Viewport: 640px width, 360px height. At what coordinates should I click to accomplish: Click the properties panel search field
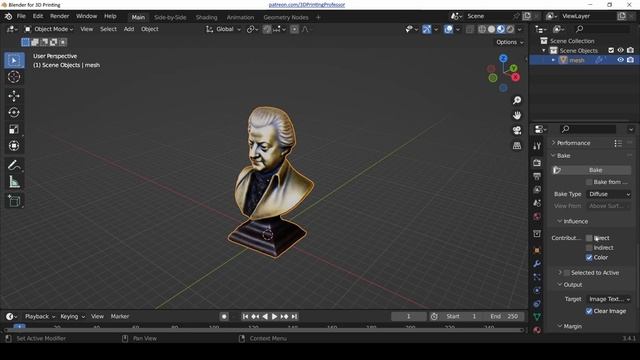pyautogui.click(x=588, y=129)
